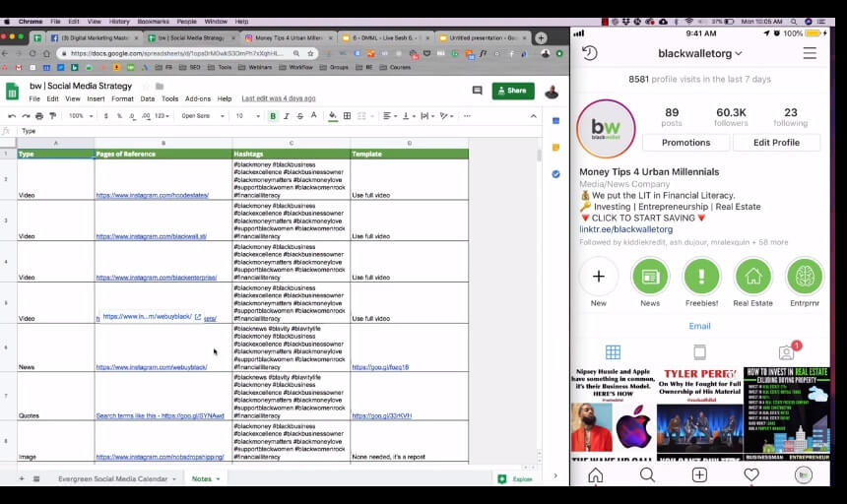Open text color picker
Image resolution: width=847 pixels, height=504 pixels.
click(313, 115)
